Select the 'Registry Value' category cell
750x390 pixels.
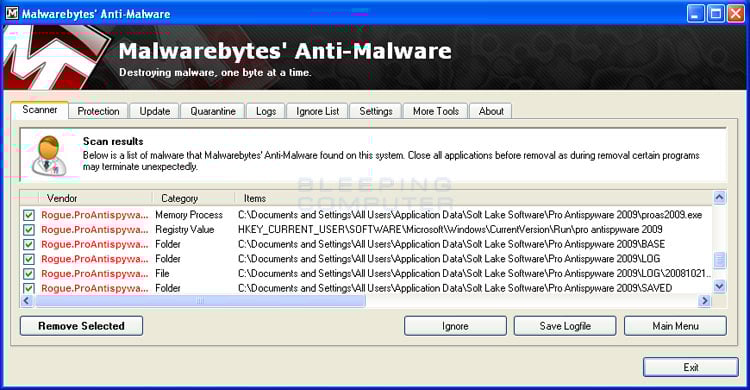[x=185, y=230]
